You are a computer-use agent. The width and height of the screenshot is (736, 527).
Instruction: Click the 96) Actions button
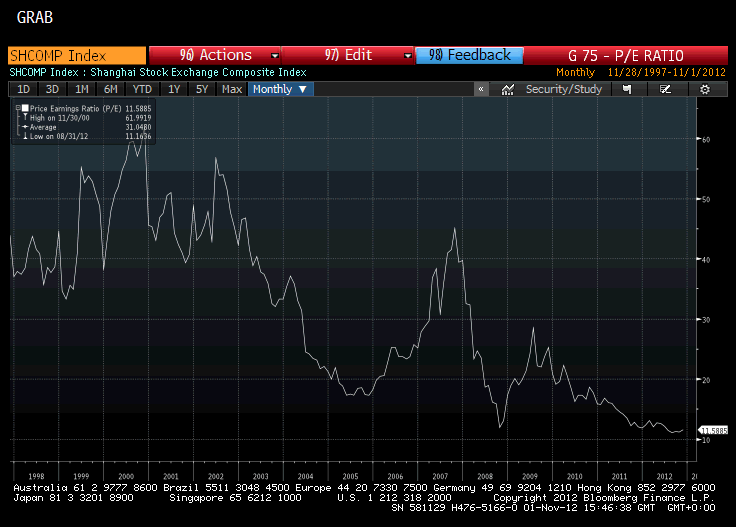pos(215,55)
